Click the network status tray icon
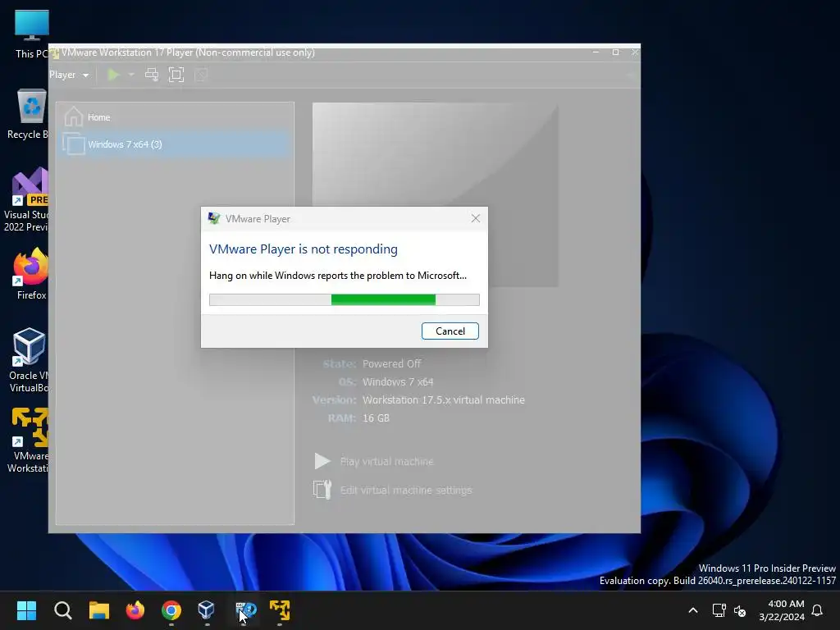The width and height of the screenshot is (840, 630). [x=719, y=610]
